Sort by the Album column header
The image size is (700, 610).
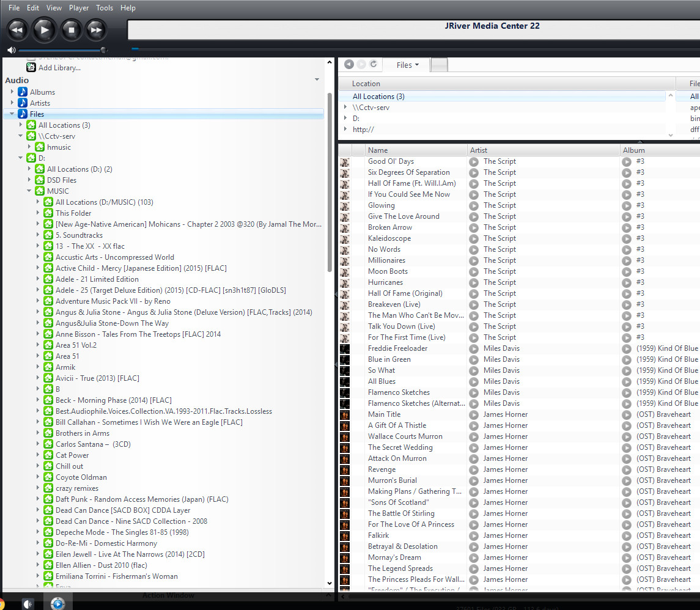click(x=660, y=150)
